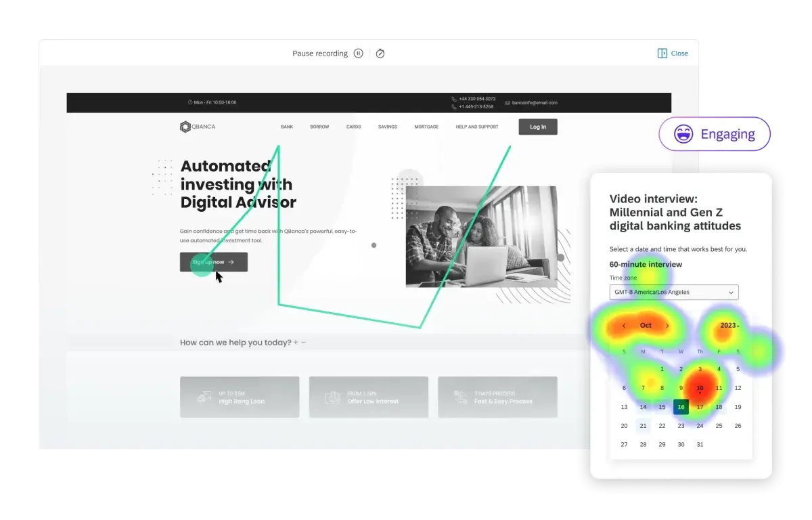
Task: Click the phone icon beside +44 number
Action: 454,99
